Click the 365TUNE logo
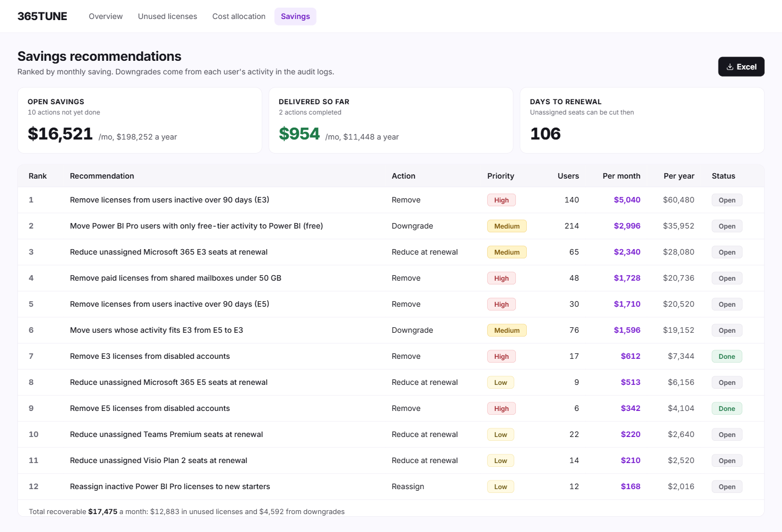 tap(42, 16)
